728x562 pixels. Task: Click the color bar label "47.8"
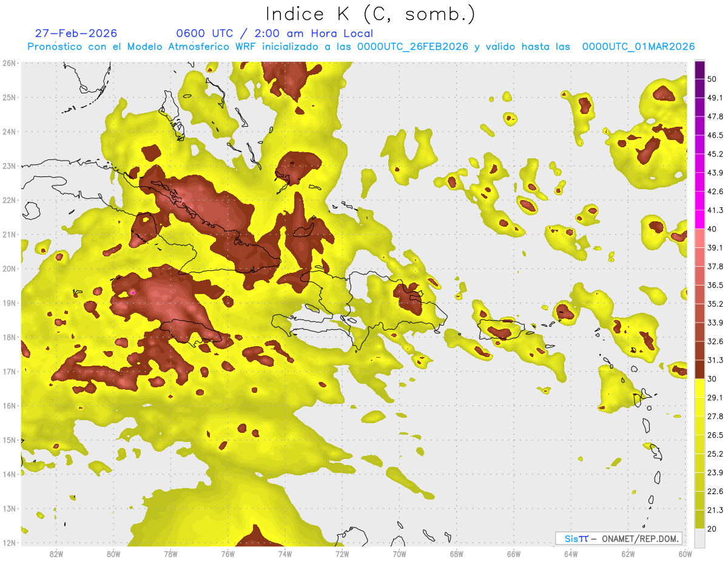pyautogui.click(x=715, y=116)
